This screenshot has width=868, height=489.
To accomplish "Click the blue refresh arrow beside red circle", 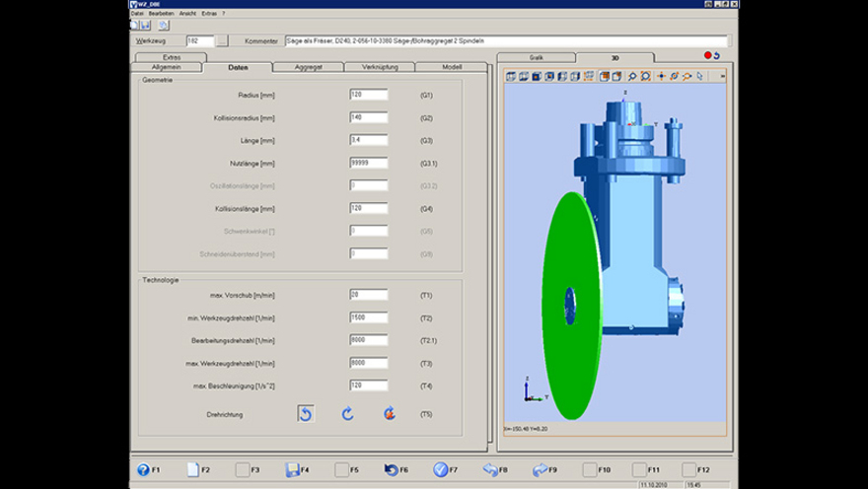I will click(x=716, y=55).
